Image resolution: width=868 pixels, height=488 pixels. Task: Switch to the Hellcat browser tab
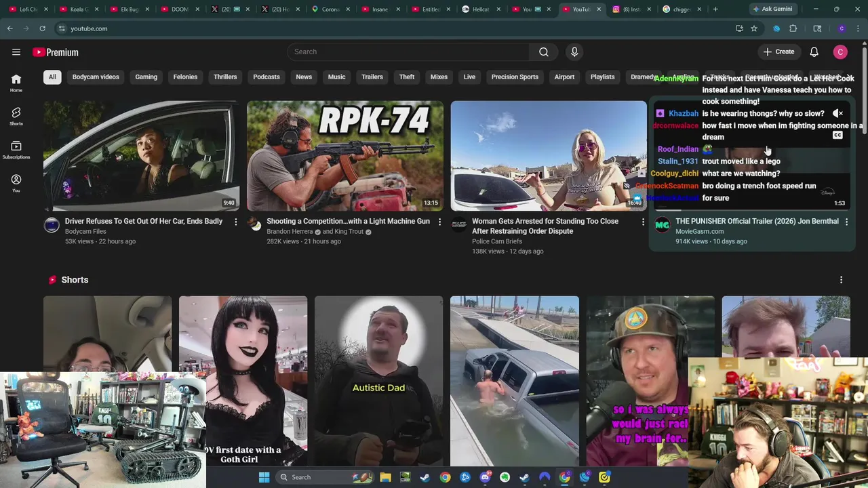click(480, 9)
